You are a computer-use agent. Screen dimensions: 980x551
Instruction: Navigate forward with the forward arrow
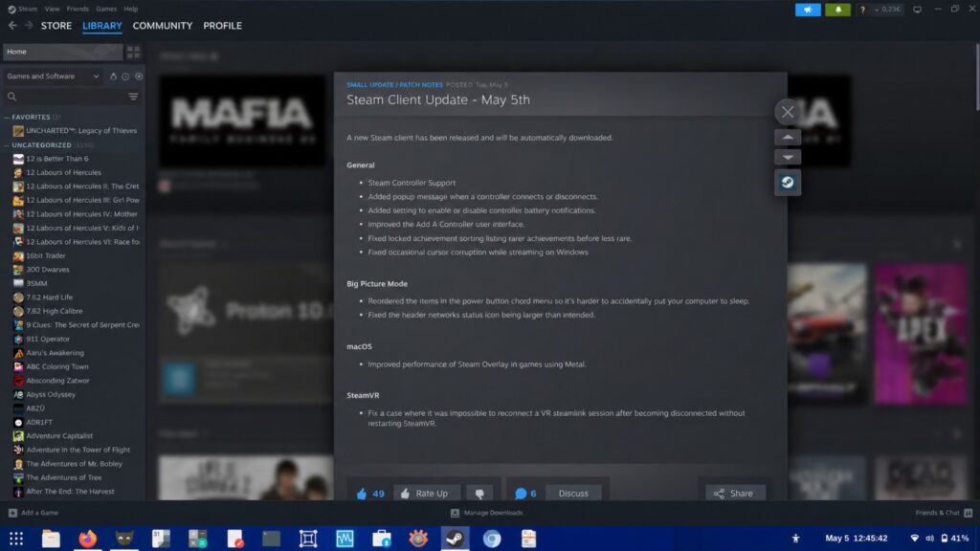(x=29, y=26)
